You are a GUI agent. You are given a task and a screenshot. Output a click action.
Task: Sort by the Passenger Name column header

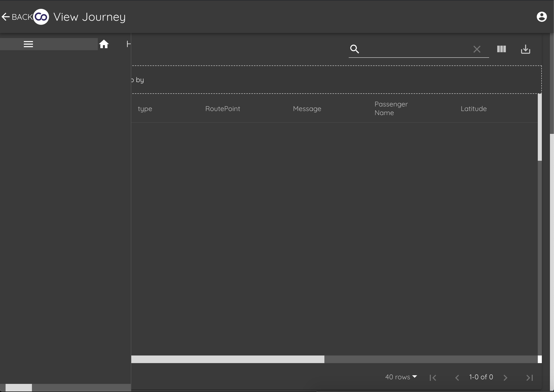391,109
